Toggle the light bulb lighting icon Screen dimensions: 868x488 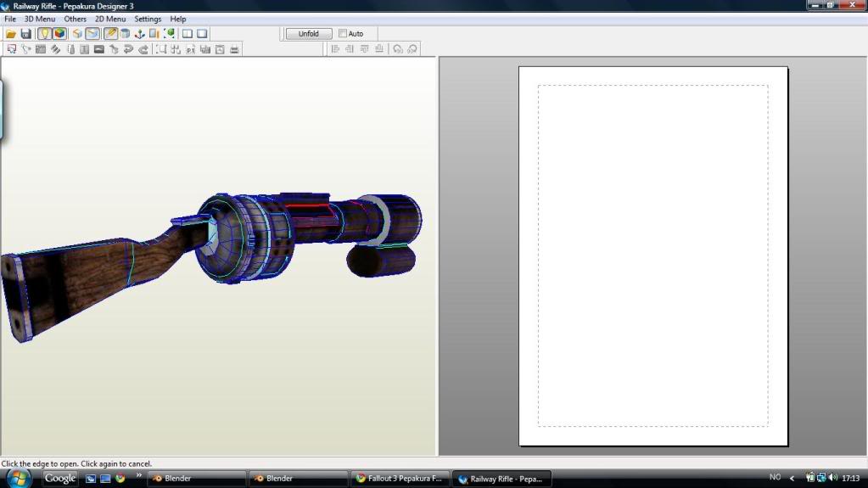[x=44, y=34]
